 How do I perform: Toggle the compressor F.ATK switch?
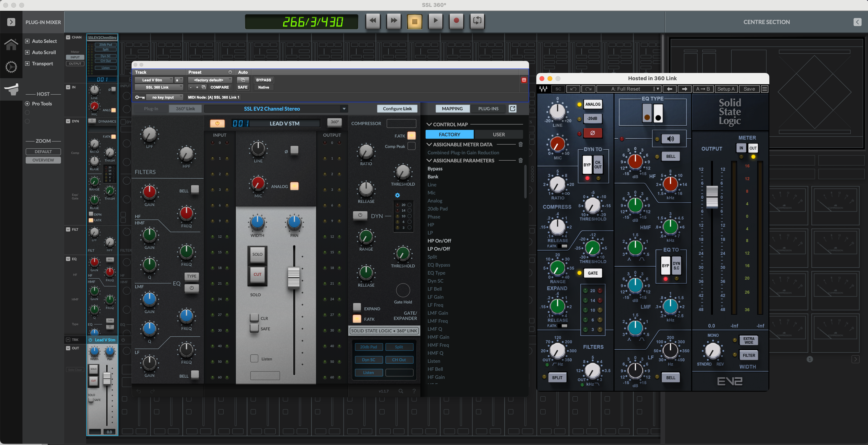(411, 136)
